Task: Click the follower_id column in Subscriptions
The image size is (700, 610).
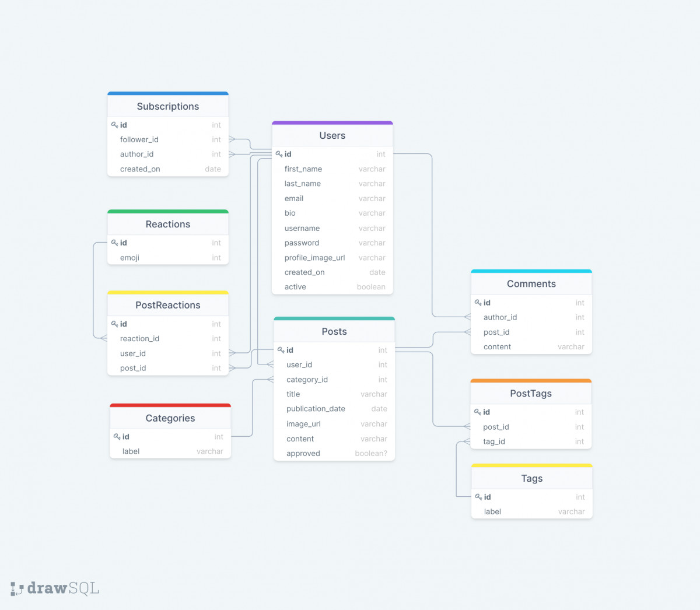Action: point(168,139)
